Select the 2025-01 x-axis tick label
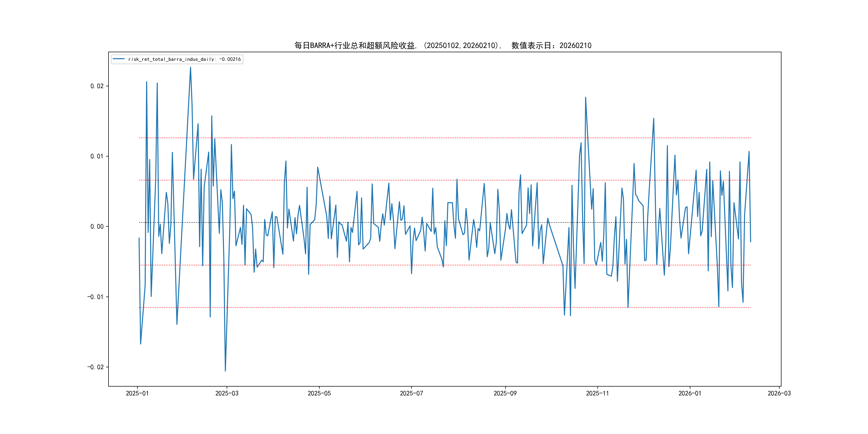Image resolution: width=868 pixels, height=434 pixels. pyautogui.click(x=137, y=393)
